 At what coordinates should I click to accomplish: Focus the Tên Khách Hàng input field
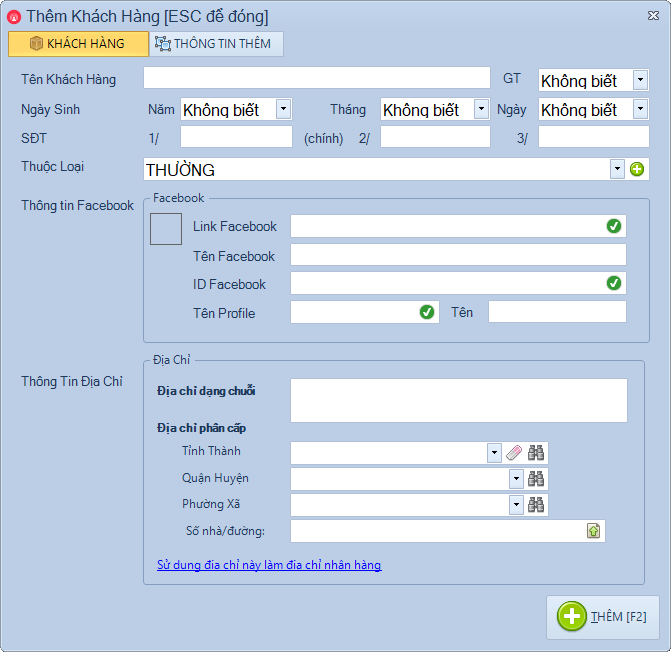coord(317,78)
